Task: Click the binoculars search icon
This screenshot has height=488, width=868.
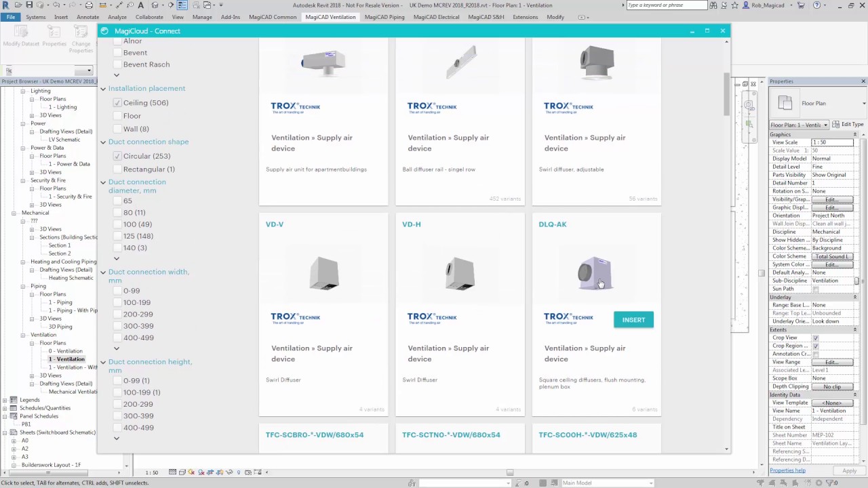Action: tap(713, 5)
